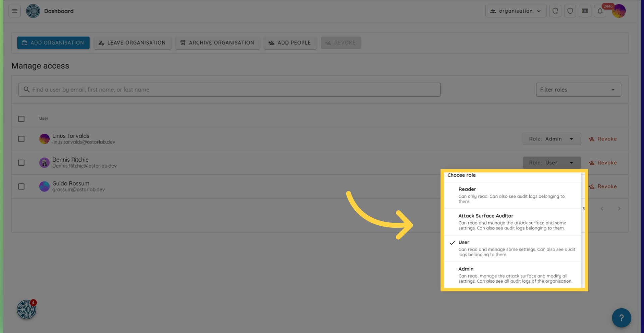Open Dennis Ritchie's Role: User dropdown
644x333 pixels.
[552, 163]
